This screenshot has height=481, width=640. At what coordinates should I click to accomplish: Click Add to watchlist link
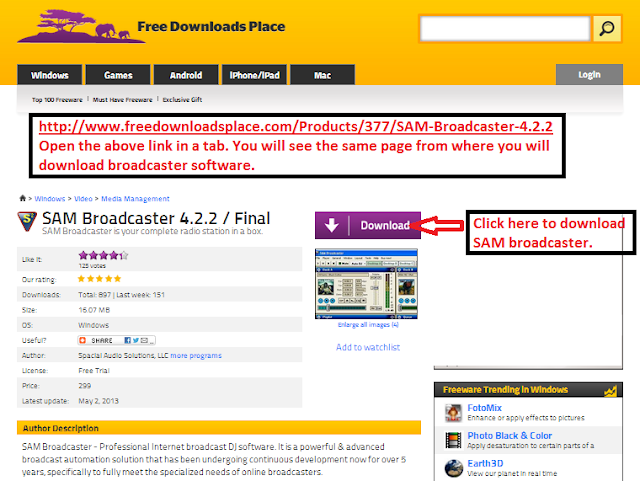(368, 347)
